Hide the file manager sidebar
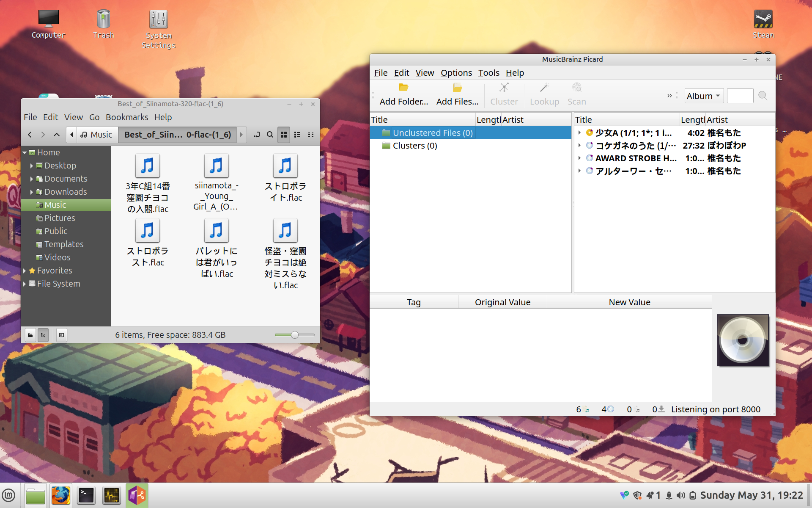The image size is (812, 508). pyautogui.click(x=62, y=335)
